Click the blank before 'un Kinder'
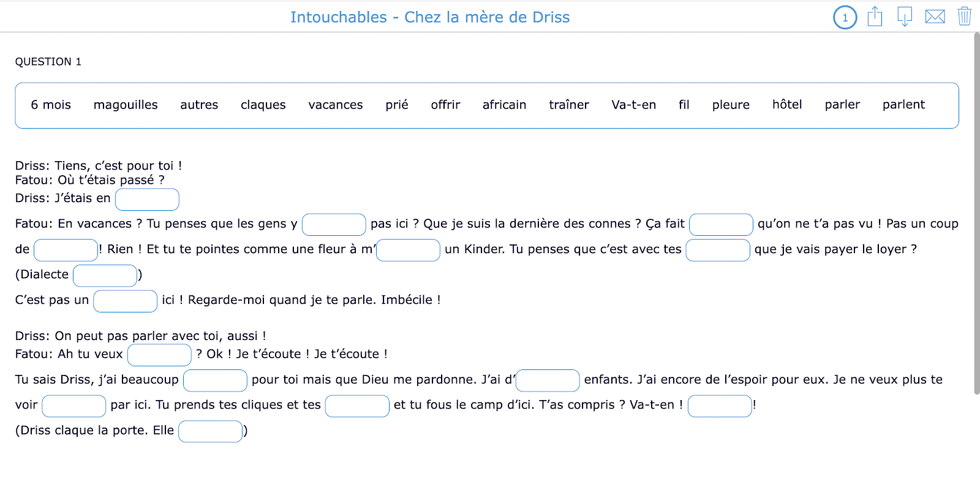This screenshot has width=980, height=495. point(408,250)
